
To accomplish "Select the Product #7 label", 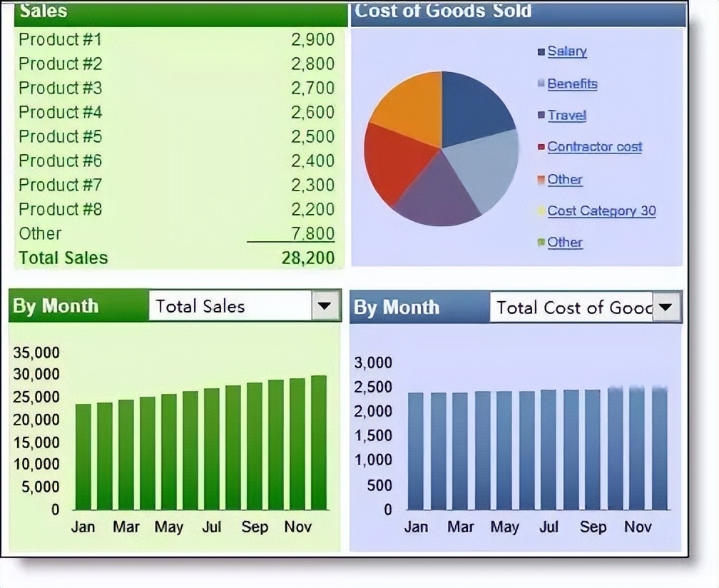I will click(x=60, y=186).
